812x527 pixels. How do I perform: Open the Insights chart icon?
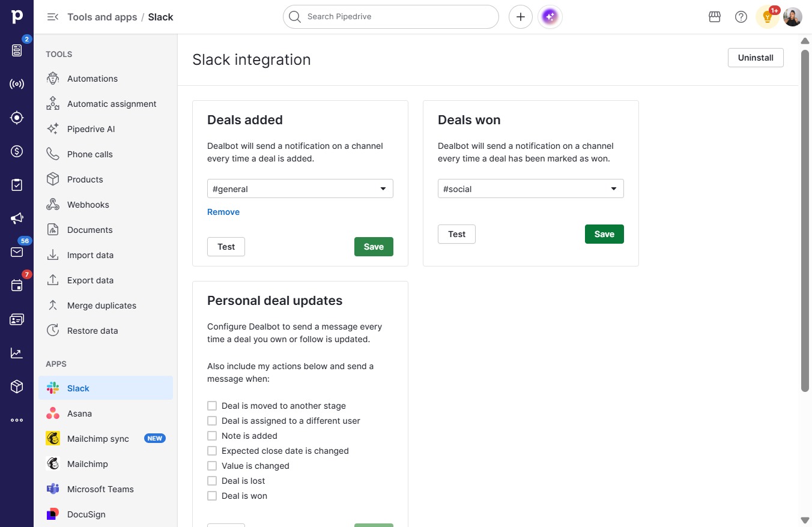[x=17, y=353]
